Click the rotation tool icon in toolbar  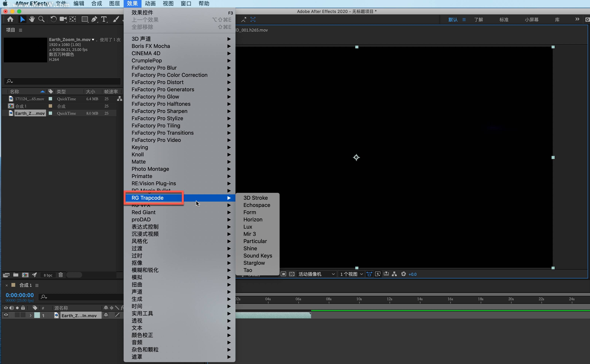53,19
